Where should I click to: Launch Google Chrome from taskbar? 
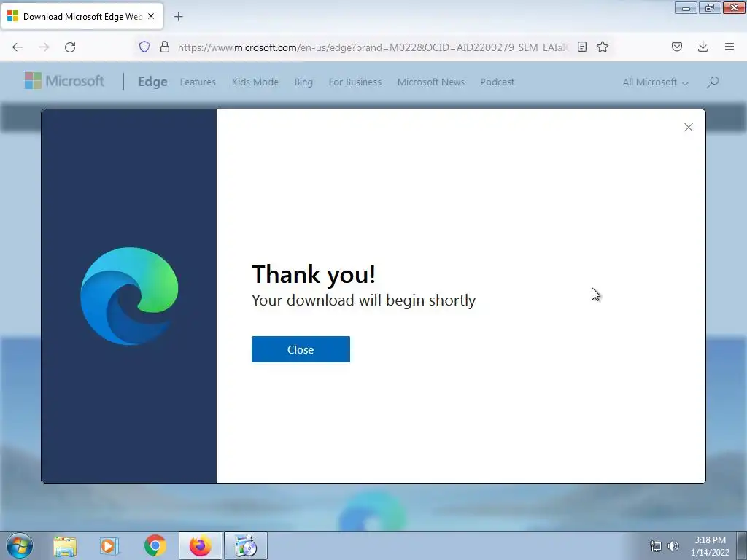pyautogui.click(x=155, y=545)
